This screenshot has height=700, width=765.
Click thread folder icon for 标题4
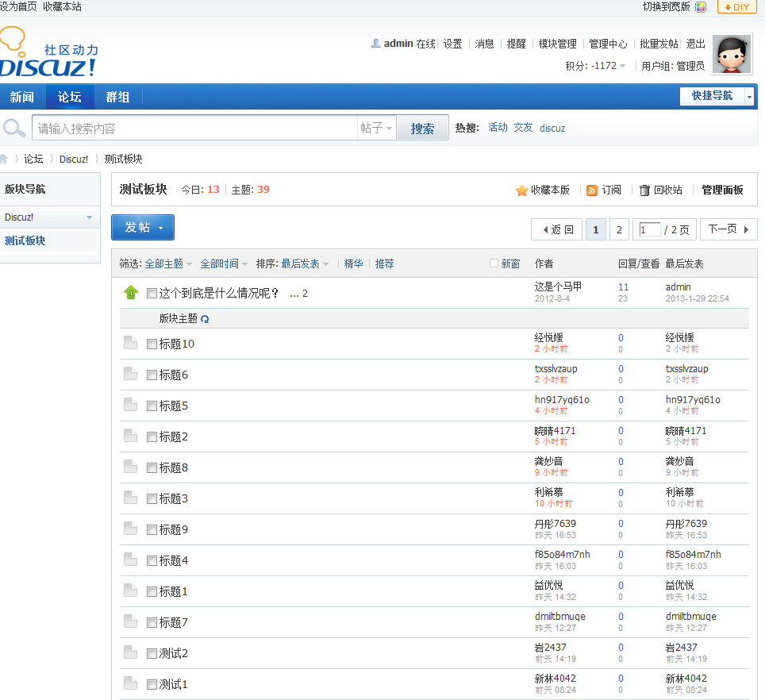(x=130, y=560)
